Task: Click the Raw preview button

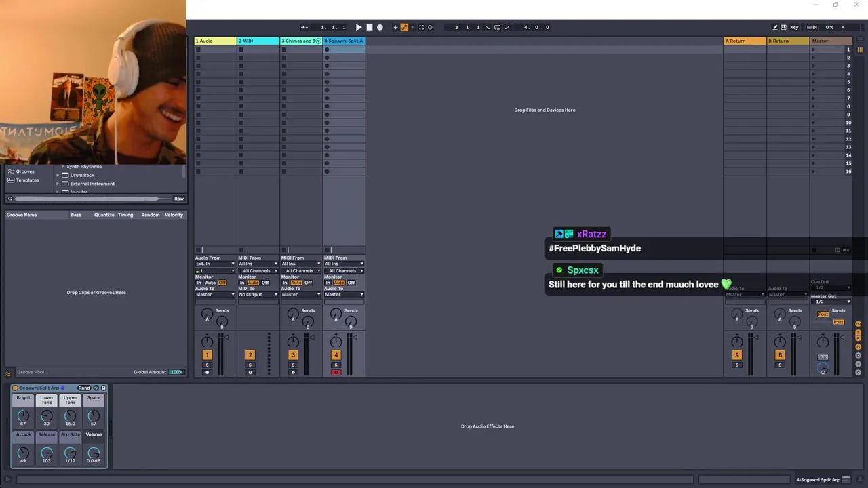Action: pos(179,199)
